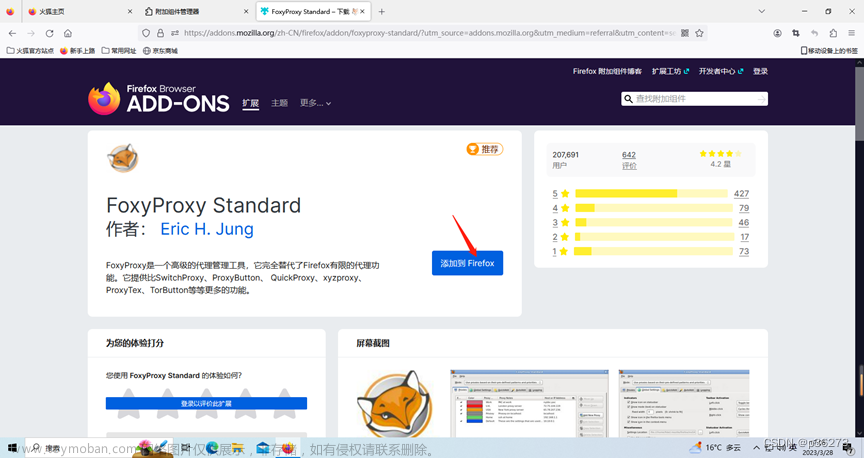Click the 登录 (Log in) link
This screenshot has height=458, width=864.
[x=760, y=71]
